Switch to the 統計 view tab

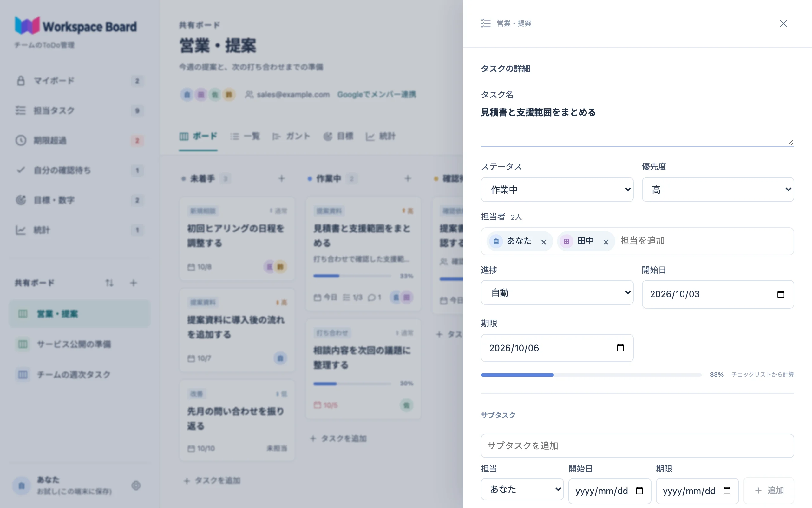point(381,137)
